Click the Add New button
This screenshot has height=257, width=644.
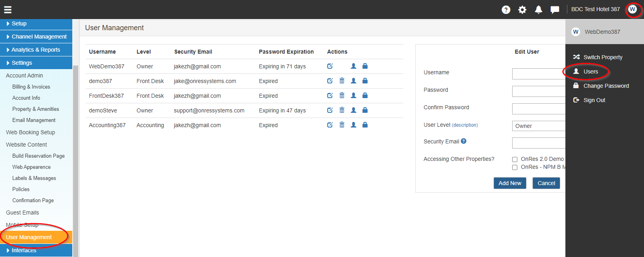[510, 183]
